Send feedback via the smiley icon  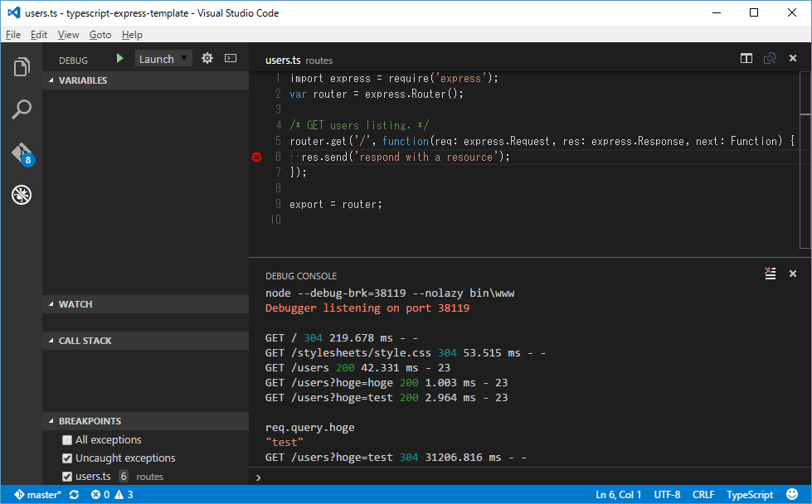point(792,494)
